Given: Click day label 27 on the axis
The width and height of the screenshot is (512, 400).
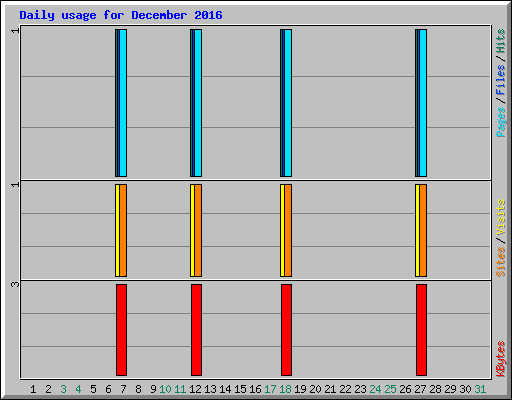Looking at the screenshot, I should click(x=420, y=389).
